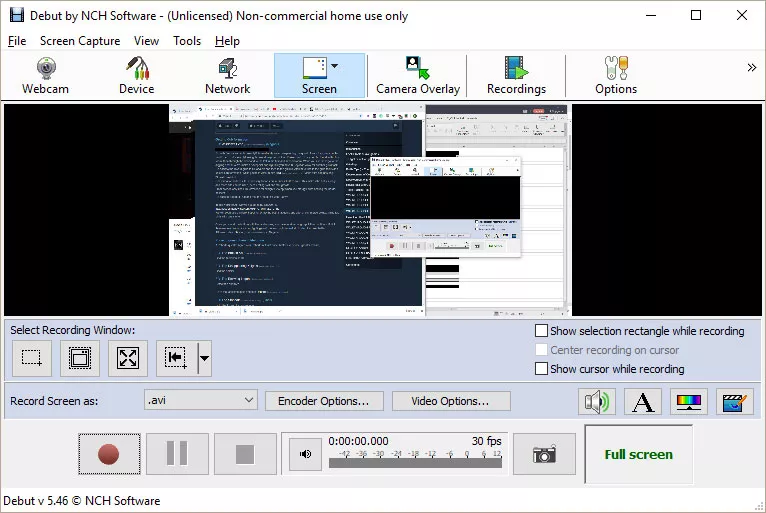Select the Device capture source
Image resolution: width=766 pixels, height=513 pixels.
[137, 76]
